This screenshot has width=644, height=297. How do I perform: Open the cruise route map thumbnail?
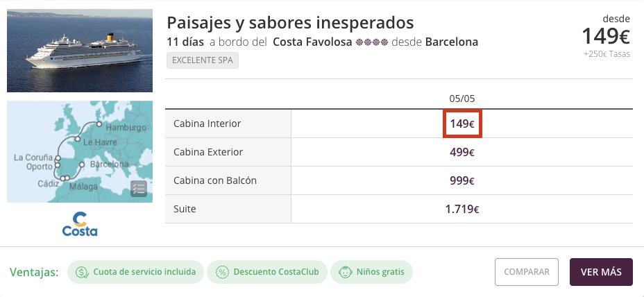tap(80, 151)
